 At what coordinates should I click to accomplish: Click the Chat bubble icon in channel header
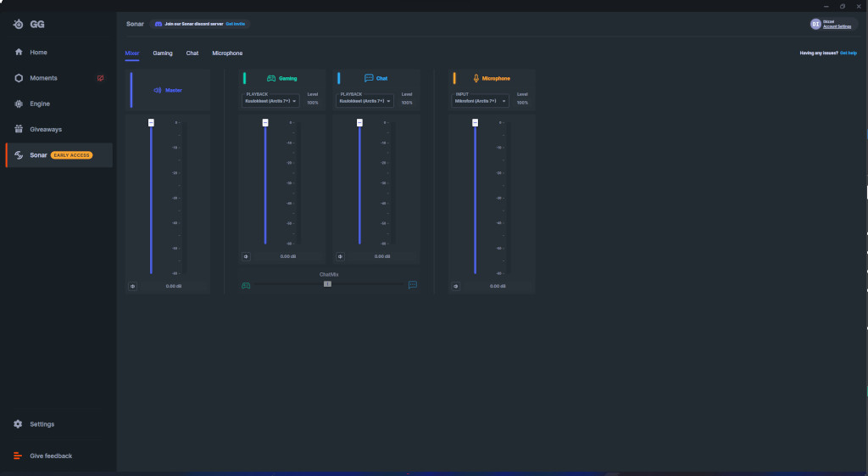[x=369, y=78]
